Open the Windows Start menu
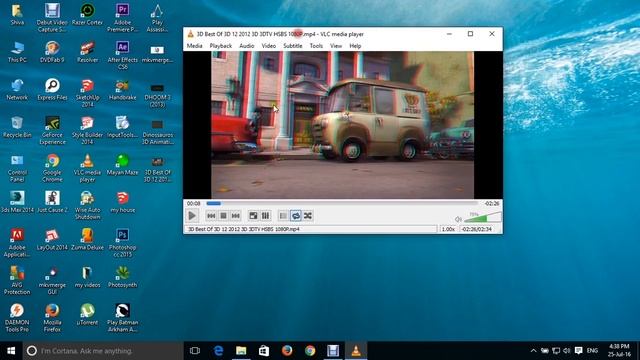Image resolution: width=640 pixels, height=360 pixels. (x=11, y=351)
